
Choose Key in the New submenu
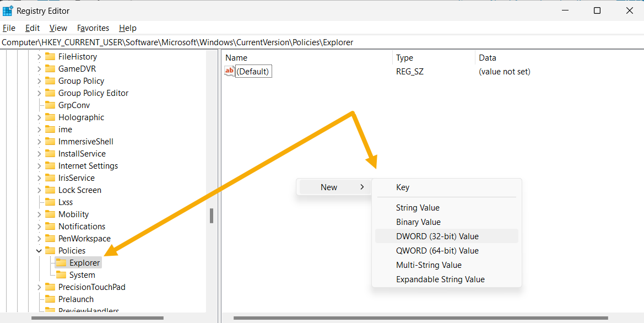[x=402, y=187]
